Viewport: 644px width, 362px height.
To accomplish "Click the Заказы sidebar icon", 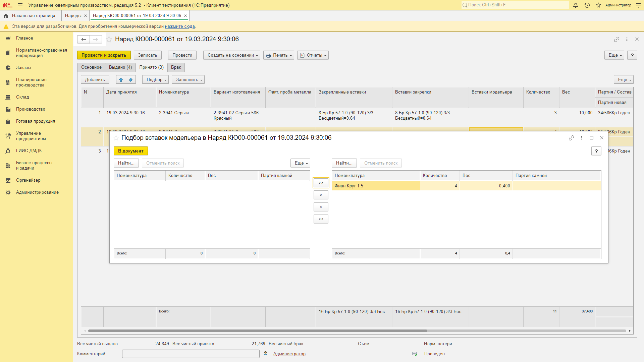I will point(8,68).
